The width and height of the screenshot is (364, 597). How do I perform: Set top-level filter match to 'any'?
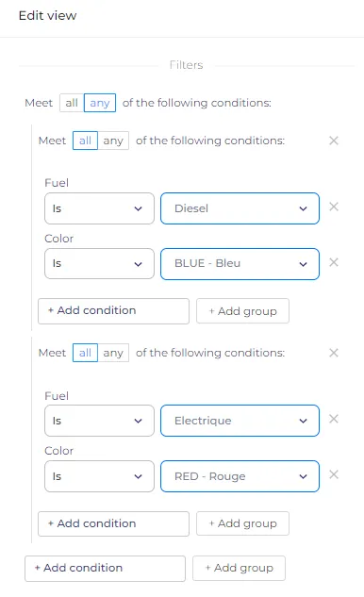[x=100, y=103]
